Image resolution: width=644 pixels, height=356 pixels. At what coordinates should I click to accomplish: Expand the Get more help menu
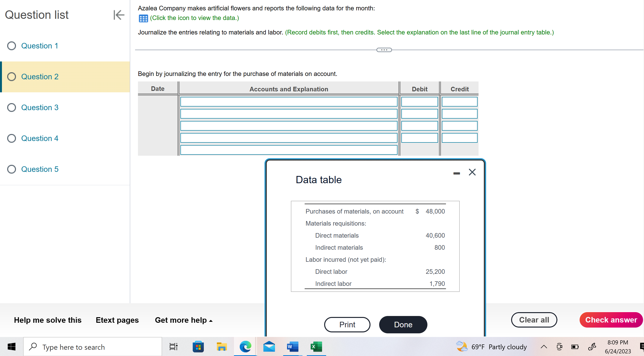pyautogui.click(x=184, y=320)
